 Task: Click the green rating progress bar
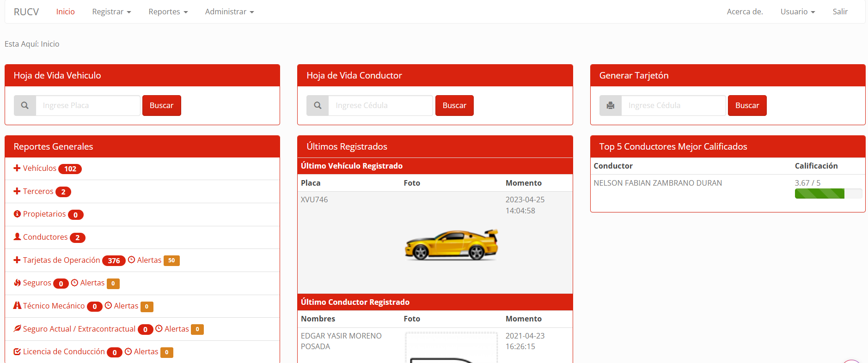819,194
